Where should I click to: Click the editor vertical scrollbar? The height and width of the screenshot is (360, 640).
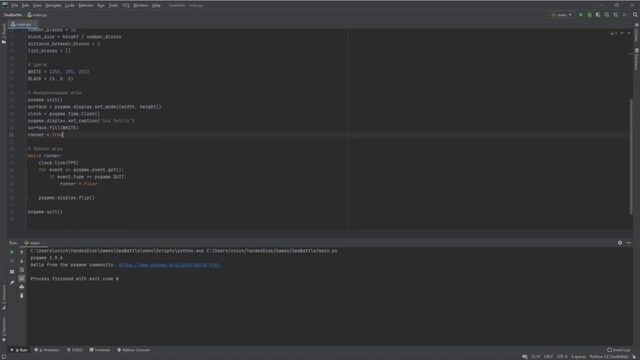[x=631, y=157]
